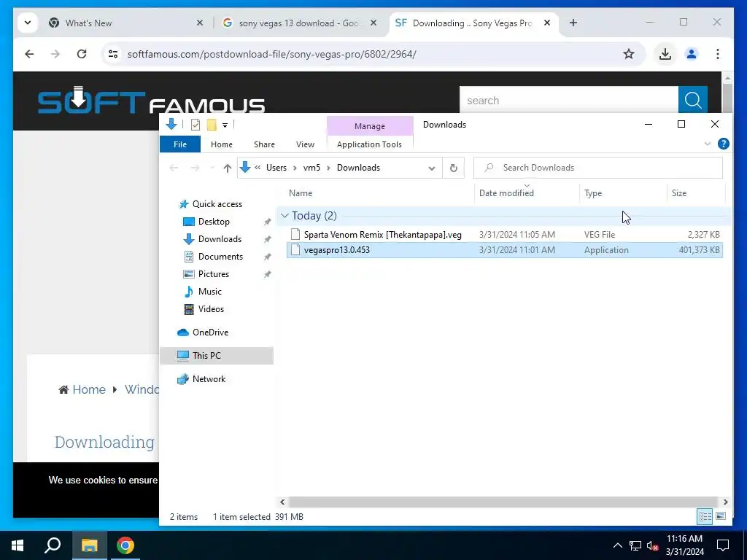Open Videos in the navigation pane
Viewport: 747px width, 560px height.
tap(211, 309)
